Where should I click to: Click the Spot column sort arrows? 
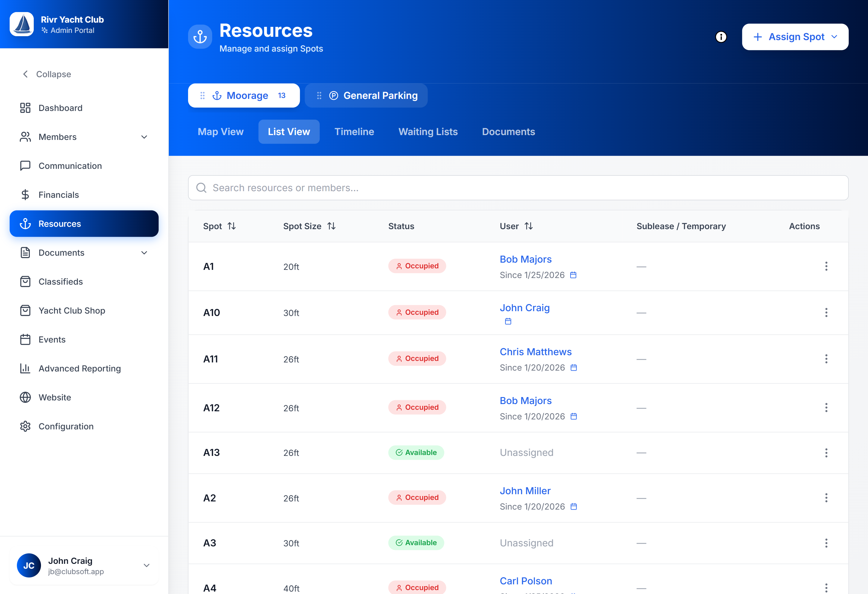(231, 226)
